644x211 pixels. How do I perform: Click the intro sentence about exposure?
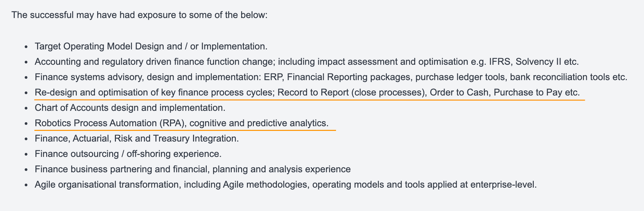pyautogui.click(x=139, y=15)
